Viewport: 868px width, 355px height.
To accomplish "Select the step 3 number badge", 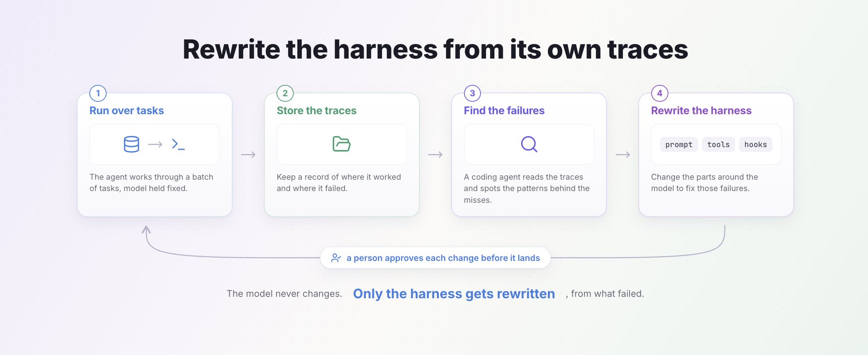I will [472, 93].
